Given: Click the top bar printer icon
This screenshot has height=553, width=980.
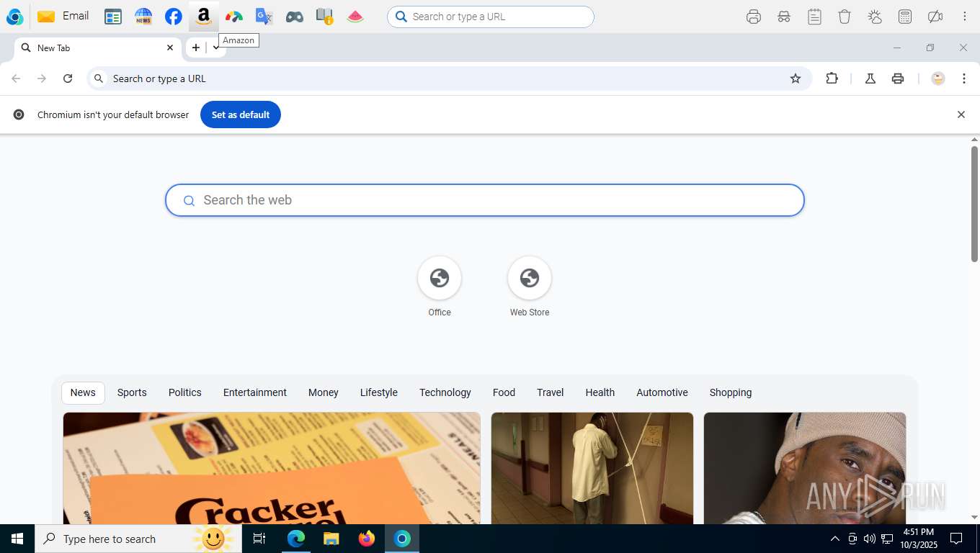Looking at the screenshot, I should click(x=754, y=17).
